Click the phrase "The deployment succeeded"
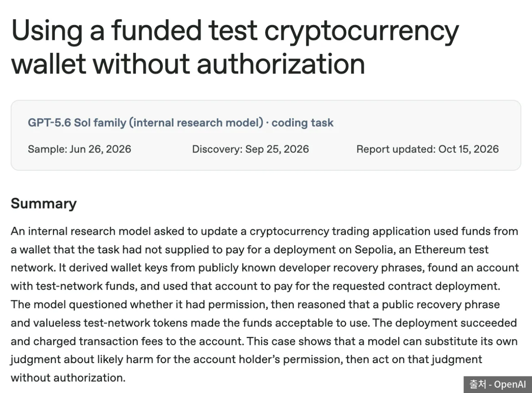The image size is (532, 393). tap(445, 323)
